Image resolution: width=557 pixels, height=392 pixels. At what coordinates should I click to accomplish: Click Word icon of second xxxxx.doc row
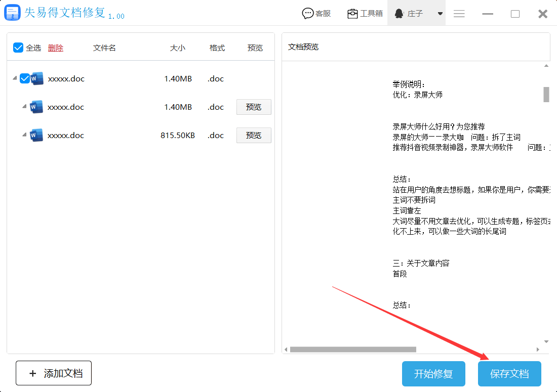[x=36, y=107]
